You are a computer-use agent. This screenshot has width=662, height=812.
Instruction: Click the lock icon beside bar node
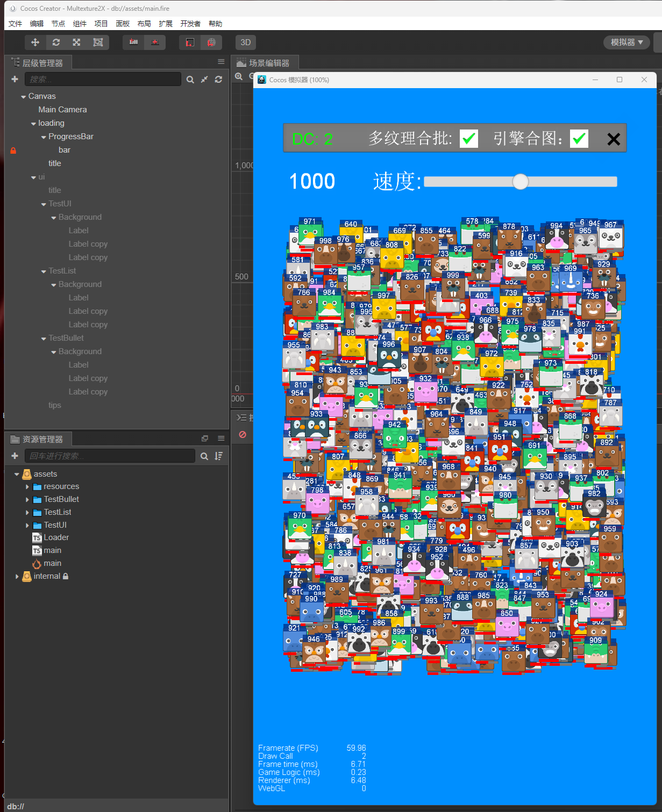click(x=13, y=150)
